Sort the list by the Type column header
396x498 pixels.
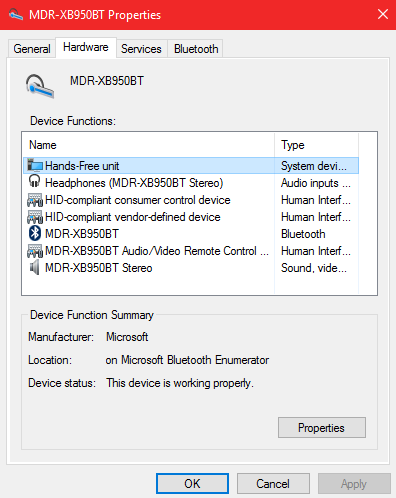pyautogui.click(x=317, y=145)
